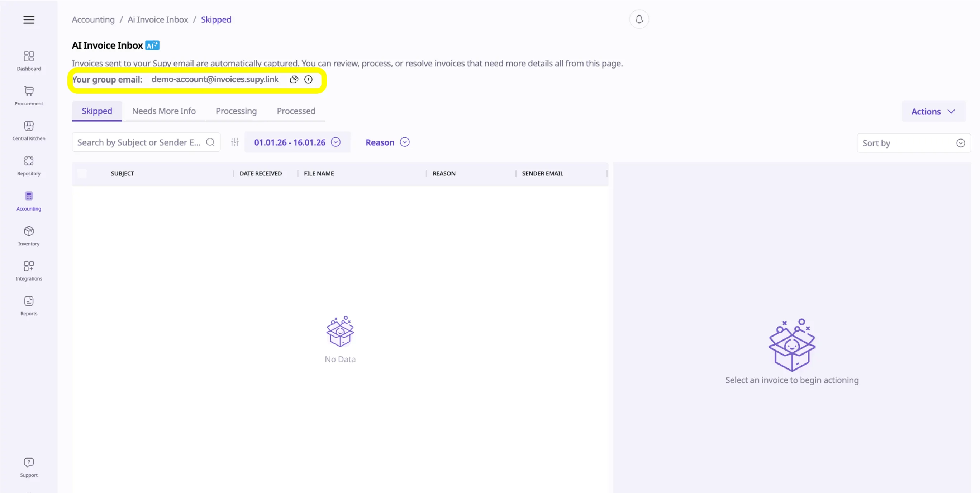Click the Search by Subject or Sender field

tap(139, 142)
